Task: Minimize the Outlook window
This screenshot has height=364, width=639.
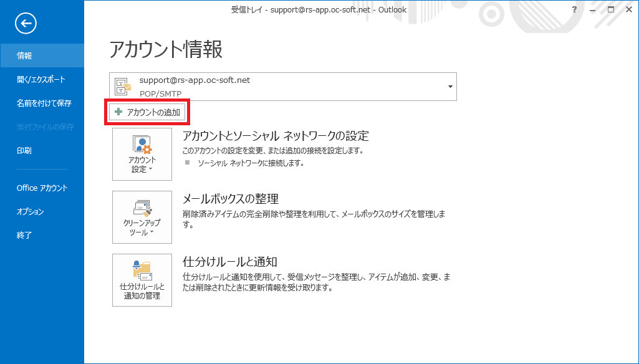Action: click(x=592, y=10)
